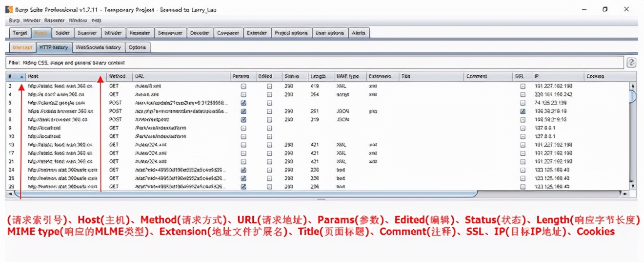Toggle SSL checkbox in row 6
This screenshot has height=262, width=644.
[x=523, y=111]
